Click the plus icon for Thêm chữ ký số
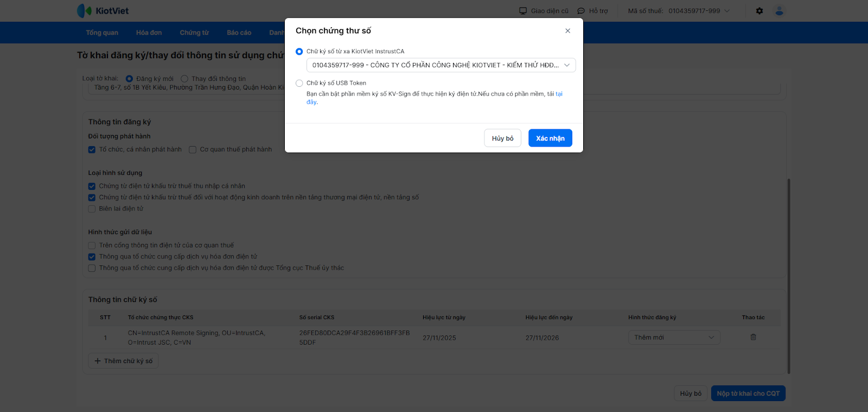868x412 pixels. [98, 361]
